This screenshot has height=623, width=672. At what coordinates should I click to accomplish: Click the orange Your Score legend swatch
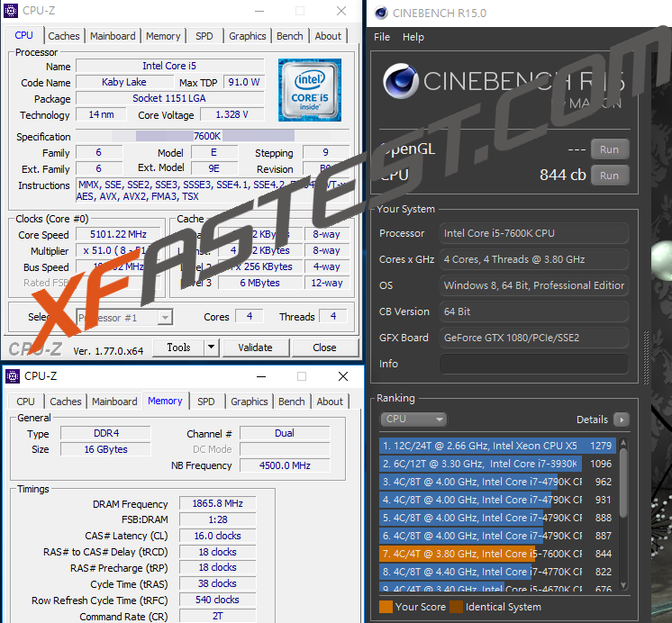coord(386,607)
